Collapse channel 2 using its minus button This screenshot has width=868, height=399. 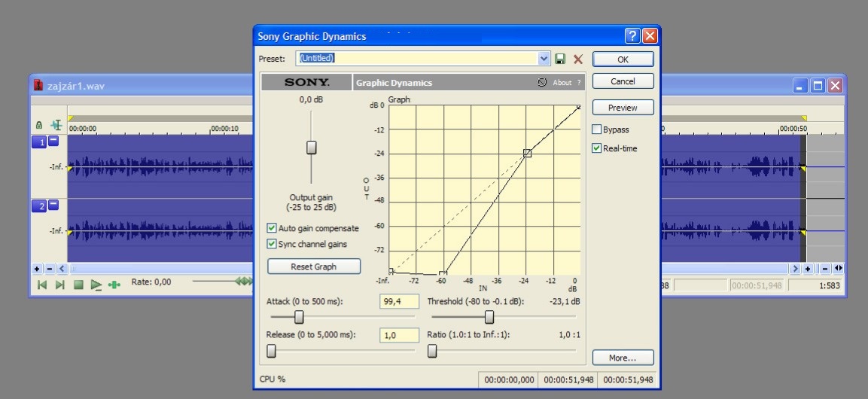[x=53, y=206]
